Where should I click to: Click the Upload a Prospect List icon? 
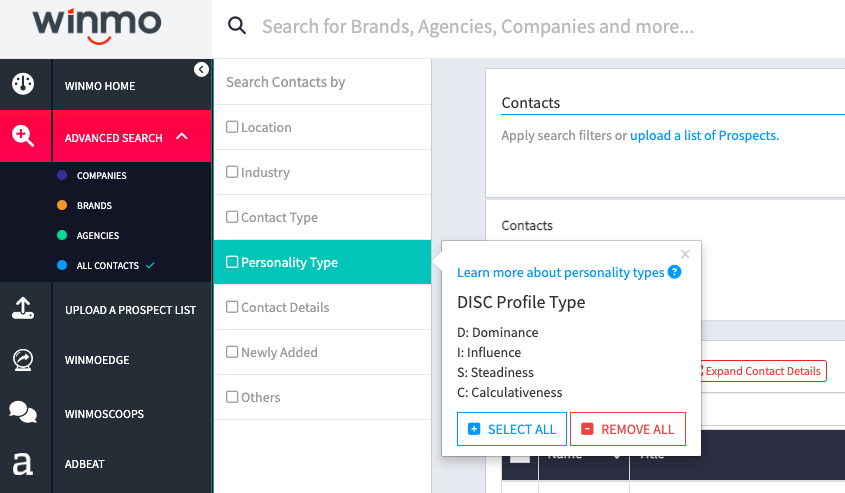[x=23, y=309]
